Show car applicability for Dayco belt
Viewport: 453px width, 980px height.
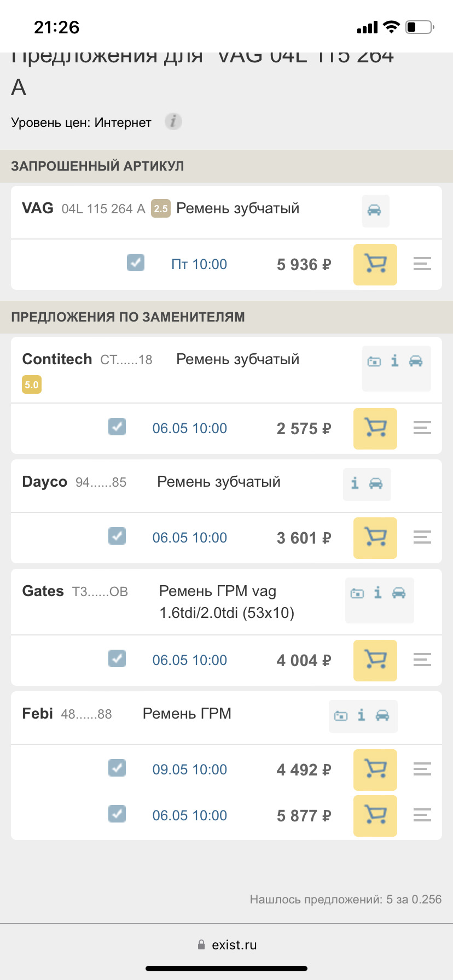click(x=376, y=483)
